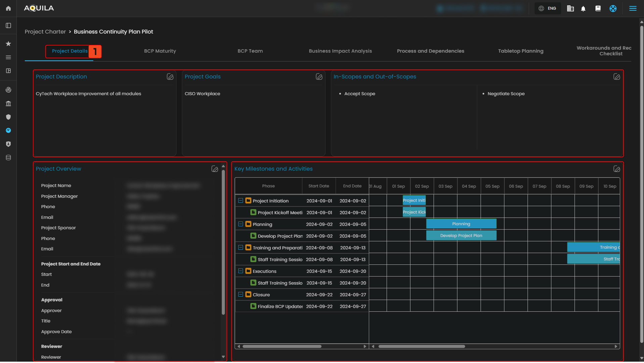Open the favorites star icon
644x363 pixels.
click(x=8, y=44)
